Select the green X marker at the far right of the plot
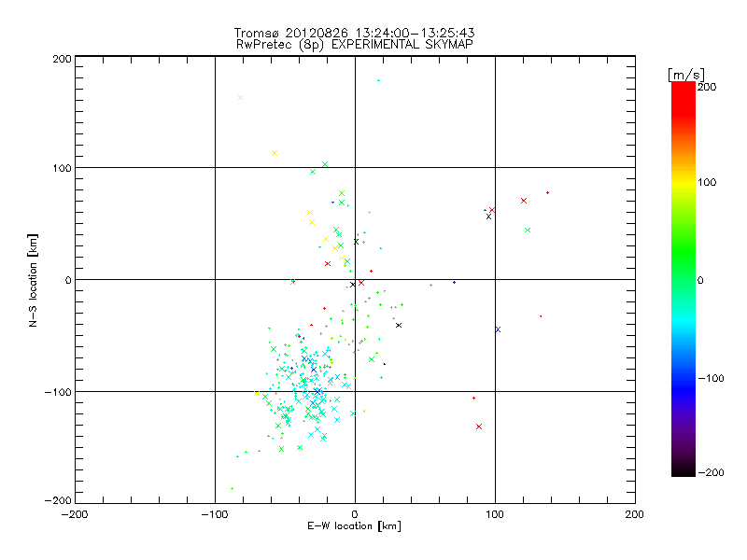The width and height of the screenshot is (747, 560). tap(528, 230)
